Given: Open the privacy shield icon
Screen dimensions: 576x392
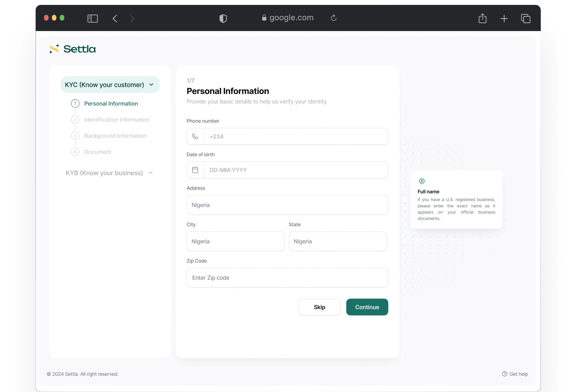Looking at the screenshot, I should (223, 18).
